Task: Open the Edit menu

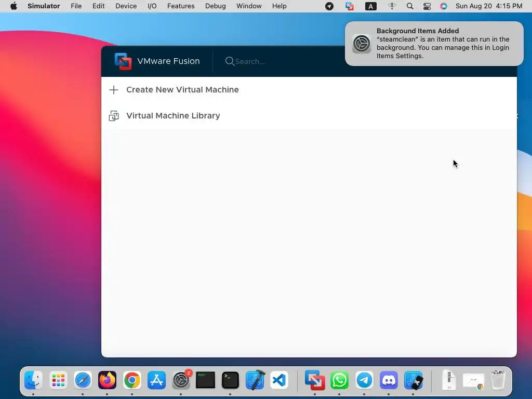Action: [x=98, y=6]
